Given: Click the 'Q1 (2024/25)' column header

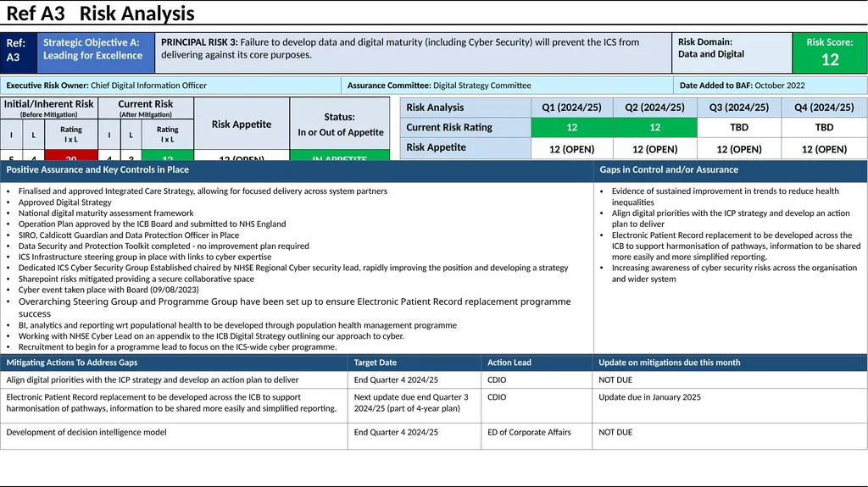Looking at the screenshot, I should click(x=572, y=108).
